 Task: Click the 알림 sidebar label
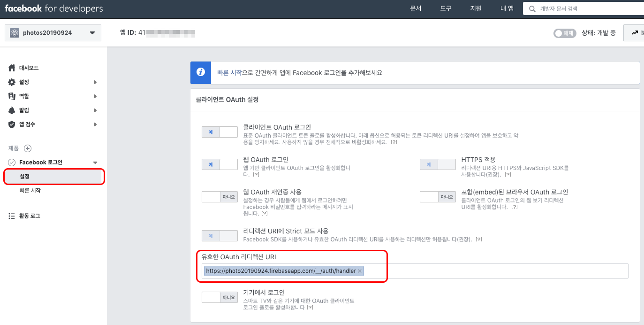(24, 110)
